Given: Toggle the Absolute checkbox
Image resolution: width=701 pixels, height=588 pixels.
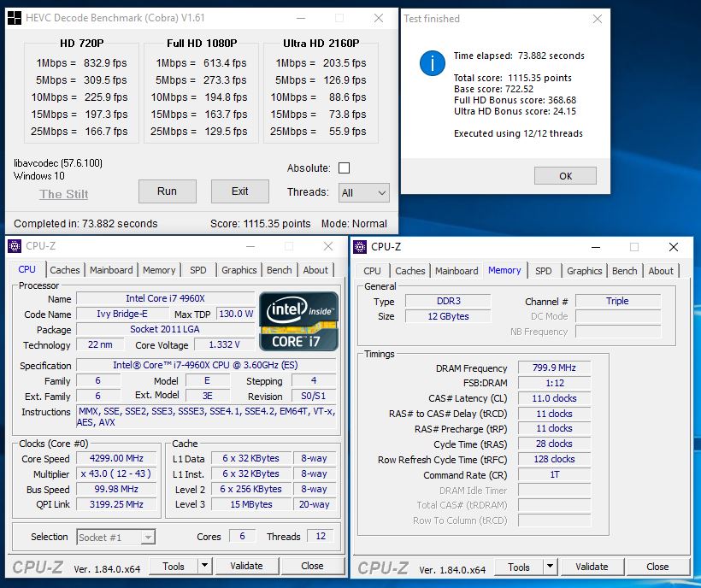Looking at the screenshot, I should pos(344,168).
